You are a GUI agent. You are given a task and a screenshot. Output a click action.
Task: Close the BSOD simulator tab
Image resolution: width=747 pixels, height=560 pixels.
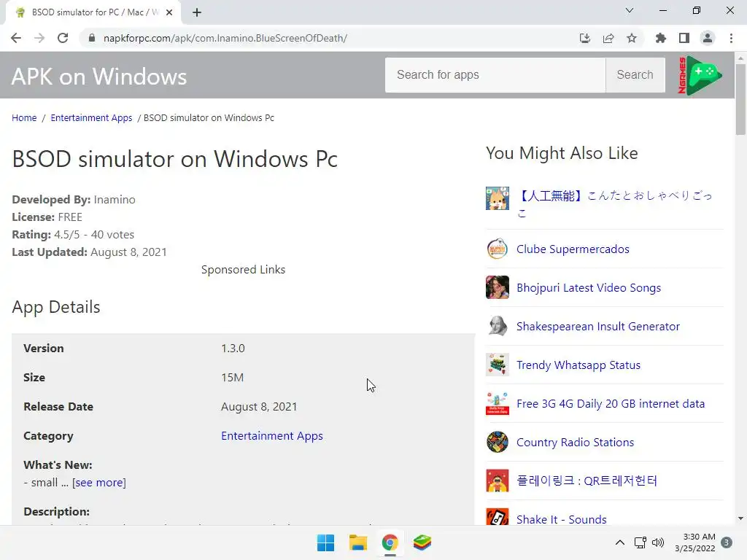(x=169, y=12)
